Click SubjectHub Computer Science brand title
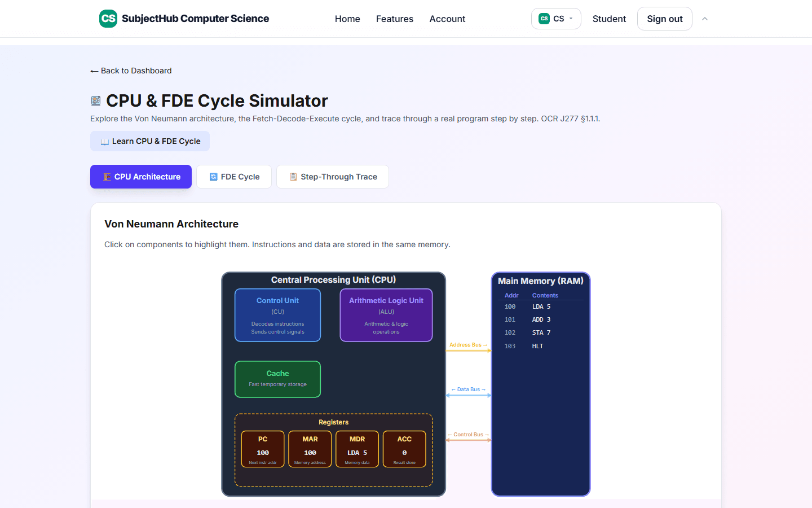This screenshot has height=508, width=812. pyautogui.click(x=195, y=19)
